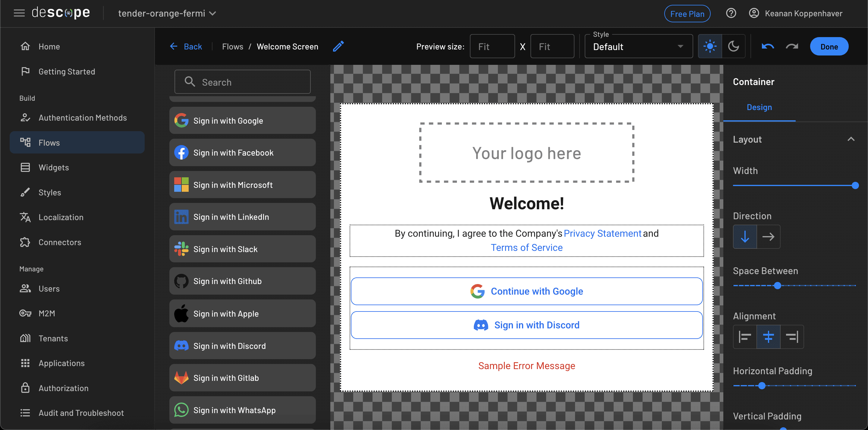
Task: Open the help question mark icon
Action: [x=731, y=14]
